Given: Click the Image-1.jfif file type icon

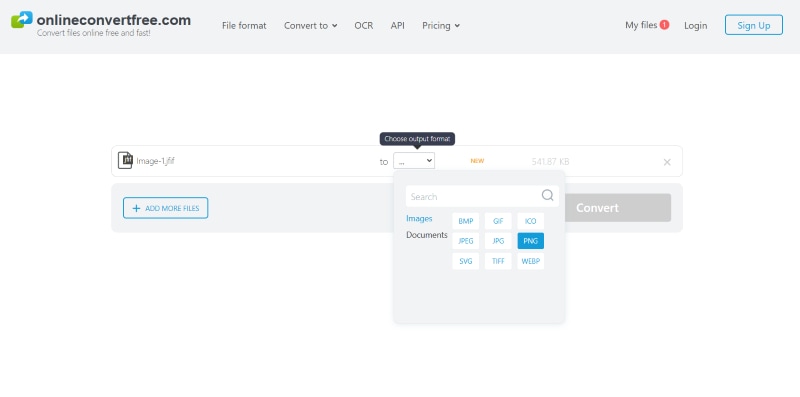Looking at the screenshot, I should pyautogui.click(x=125, y=160).
